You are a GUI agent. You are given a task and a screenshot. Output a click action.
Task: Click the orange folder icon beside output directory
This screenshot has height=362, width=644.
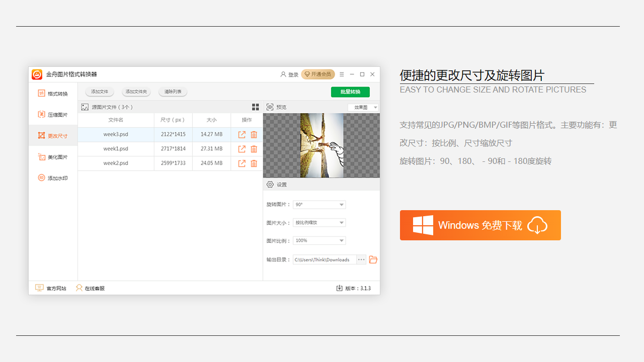pos(373,259)
